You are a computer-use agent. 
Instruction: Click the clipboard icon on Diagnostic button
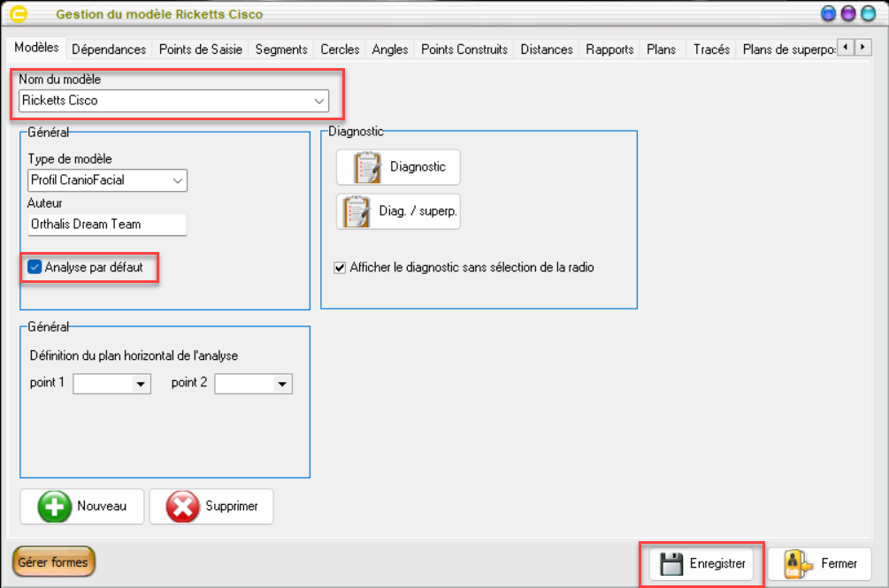coord(366,167)
